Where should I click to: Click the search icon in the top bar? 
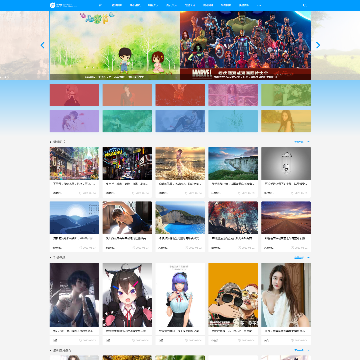[304, 5]
